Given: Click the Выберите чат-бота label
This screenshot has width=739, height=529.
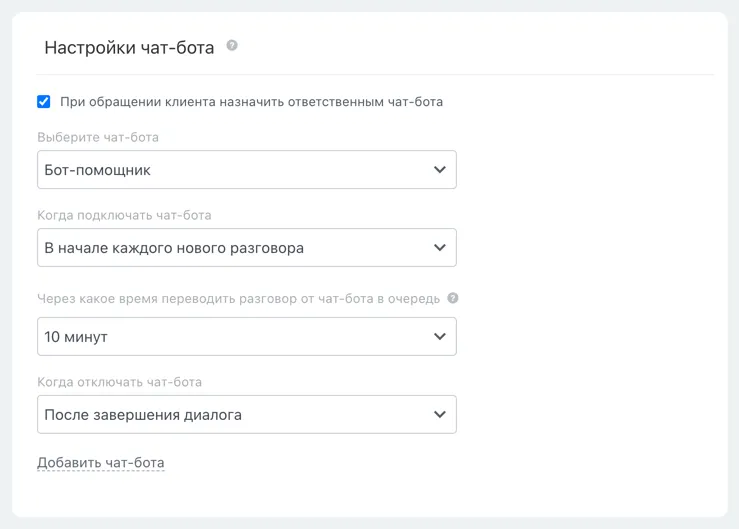Looking at the screenshot, I should [98, 137].
